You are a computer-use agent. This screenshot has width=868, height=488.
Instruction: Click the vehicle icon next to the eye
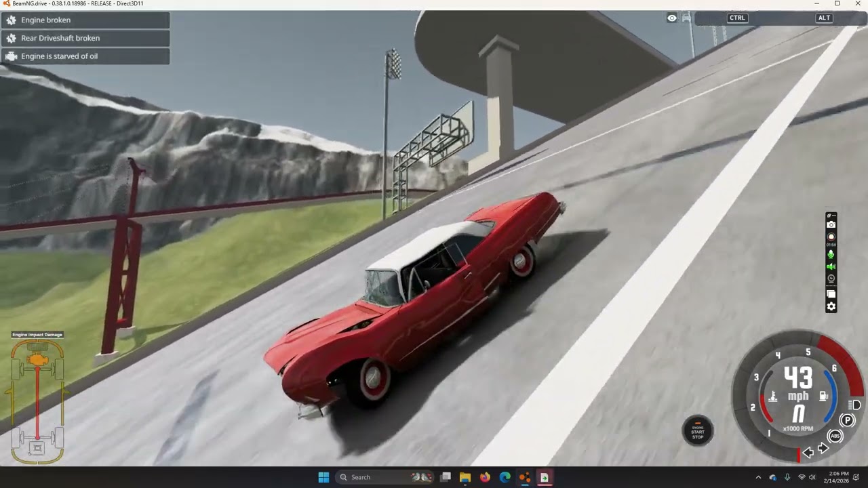[686, 18]
